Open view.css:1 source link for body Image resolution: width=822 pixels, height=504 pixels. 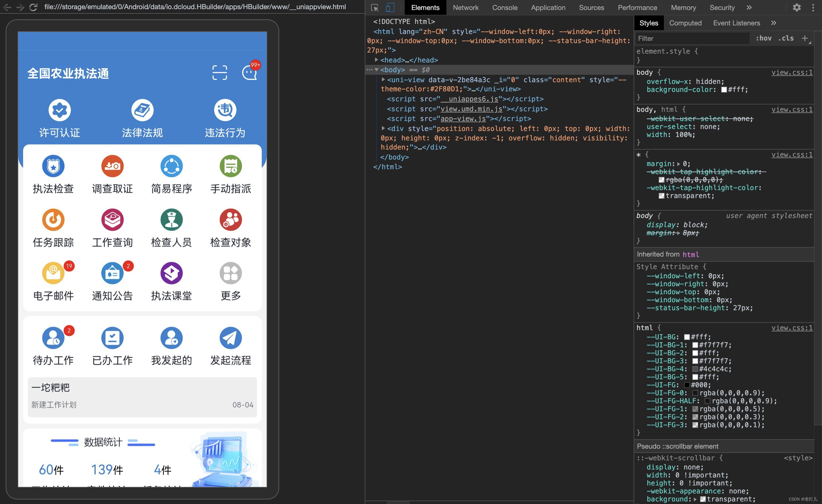click(792, 72)
